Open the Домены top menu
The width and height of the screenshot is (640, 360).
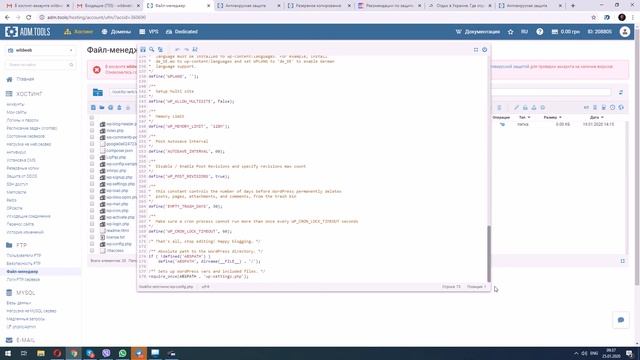point(116,31)
